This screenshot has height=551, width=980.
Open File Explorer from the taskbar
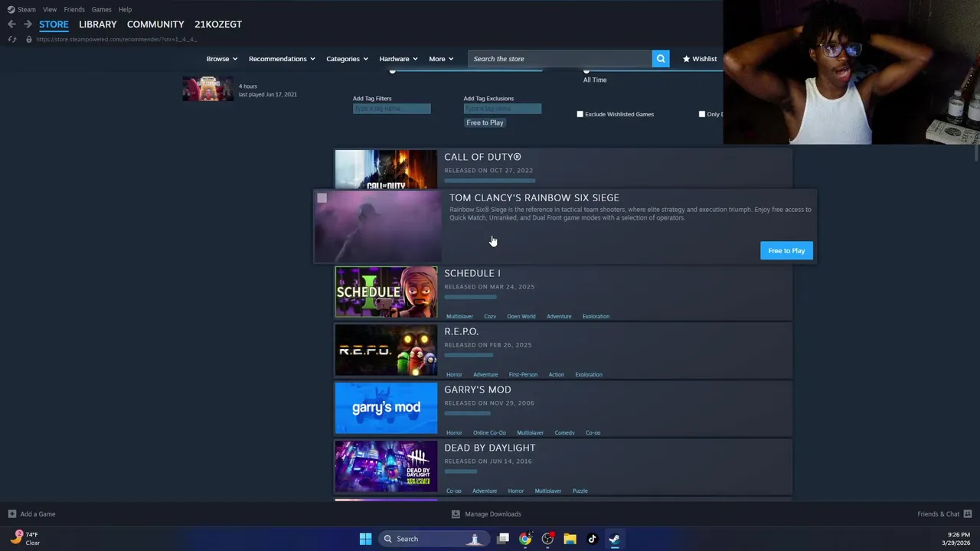pyautogui.click(x=570, y=539)
